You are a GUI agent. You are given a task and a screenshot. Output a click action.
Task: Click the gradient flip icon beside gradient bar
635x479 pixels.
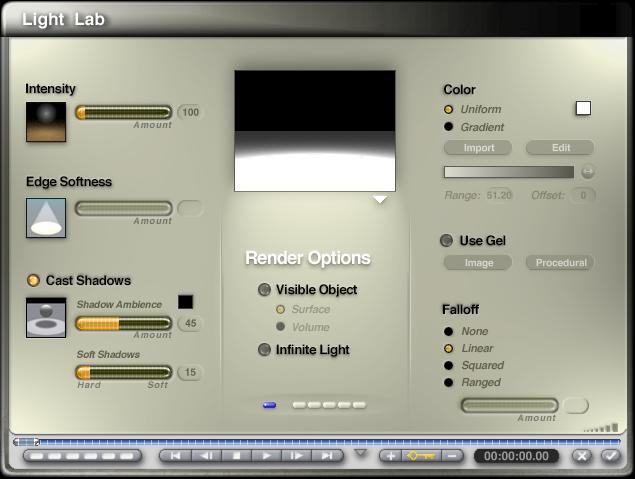pos(588,172)
